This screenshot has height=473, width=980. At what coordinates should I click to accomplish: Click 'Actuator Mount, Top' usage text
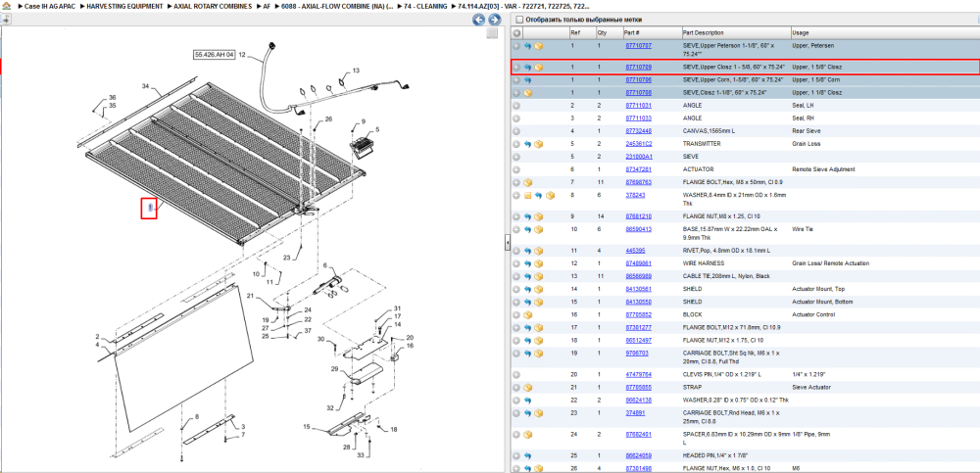pos(817,289)
